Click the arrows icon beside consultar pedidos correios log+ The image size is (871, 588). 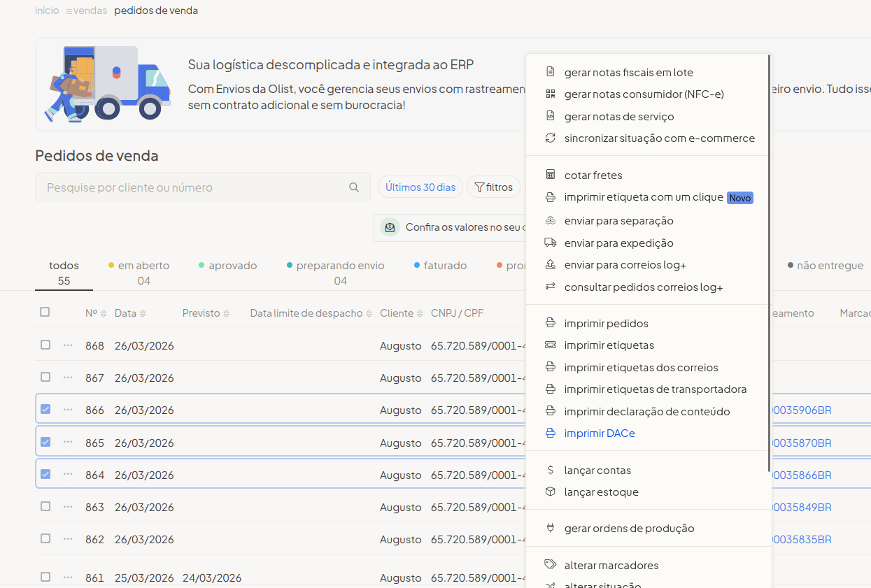551,287
